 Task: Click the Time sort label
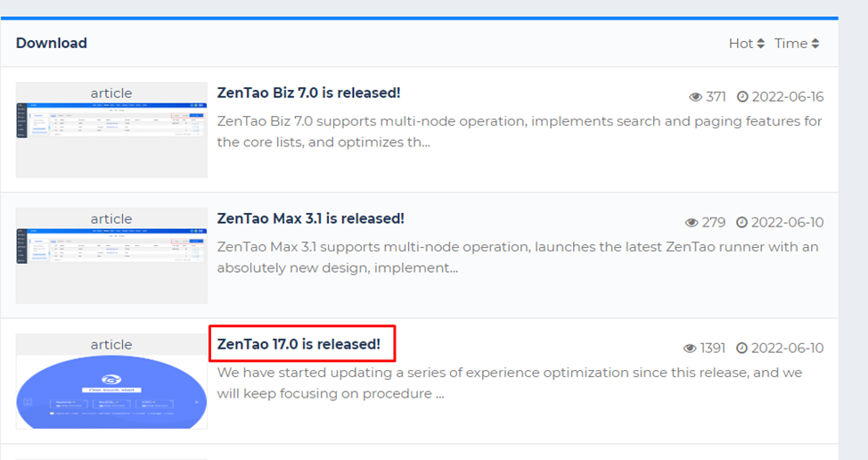pos(791,43)
